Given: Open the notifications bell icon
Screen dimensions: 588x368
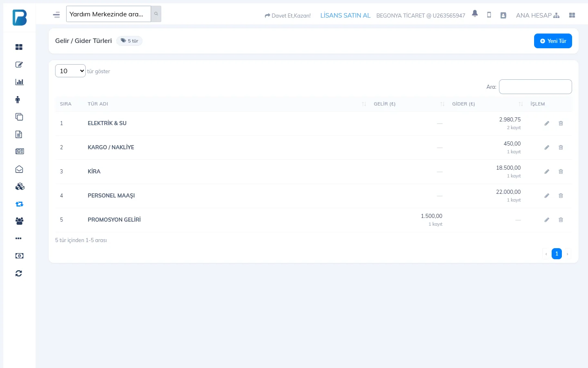Looking at the screenshot, I should (x=475, y=13).
